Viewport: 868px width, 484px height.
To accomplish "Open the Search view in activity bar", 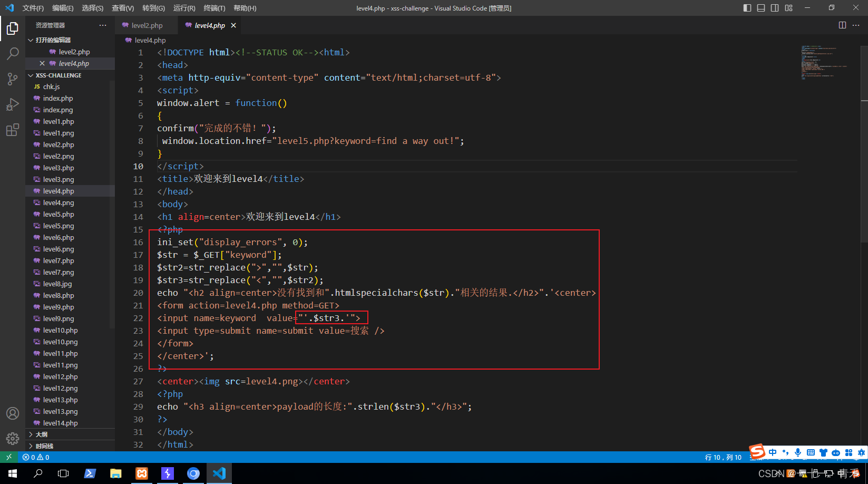I will point(13,54).
